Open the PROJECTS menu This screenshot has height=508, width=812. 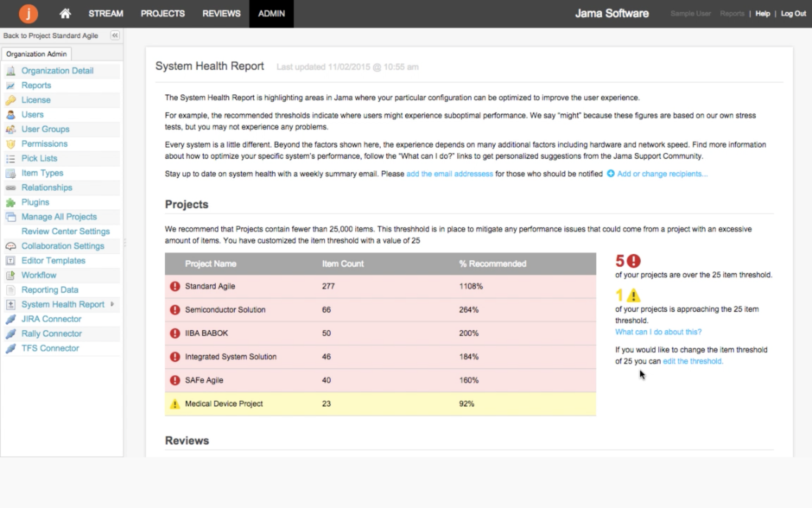[x=163, y=13]
